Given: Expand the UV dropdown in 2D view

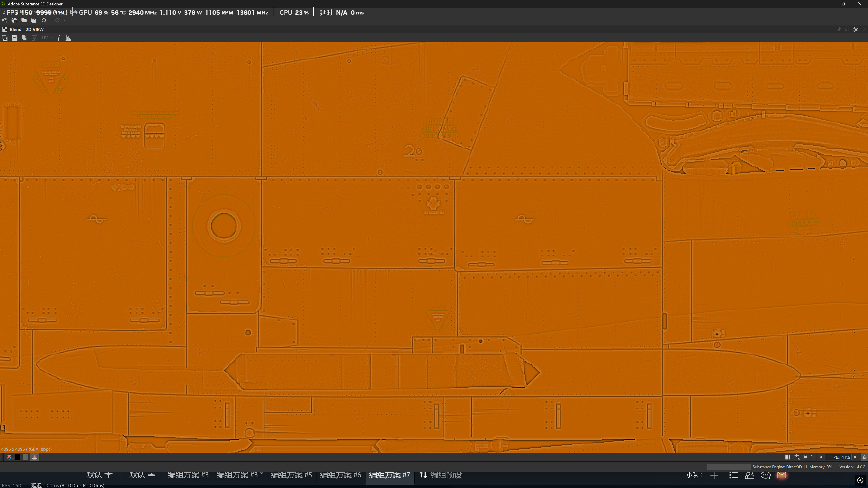Looking at the screenshot, I should click(52, 38).
